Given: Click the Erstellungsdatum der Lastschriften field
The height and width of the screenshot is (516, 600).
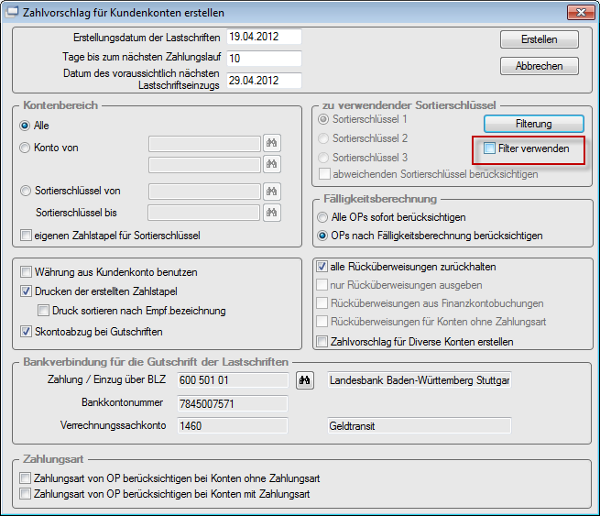Looking at the screenshot, I should [x=264, y=37].
